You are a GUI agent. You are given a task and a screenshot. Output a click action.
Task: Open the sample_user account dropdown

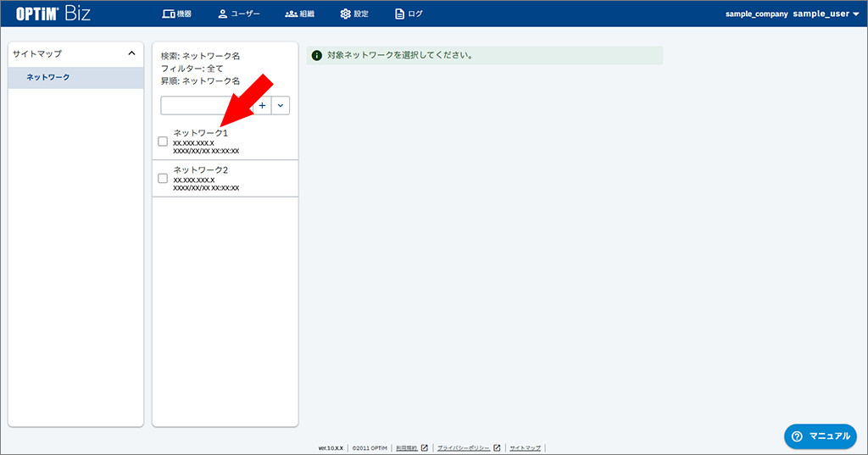pyautogui.click(x=826, y=14)
